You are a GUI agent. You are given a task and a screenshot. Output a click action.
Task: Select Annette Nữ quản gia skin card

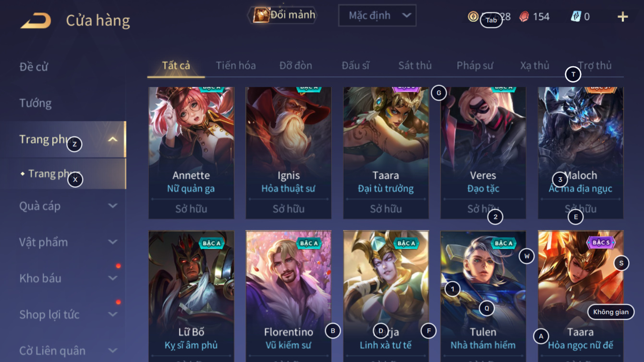coord(191,153)
